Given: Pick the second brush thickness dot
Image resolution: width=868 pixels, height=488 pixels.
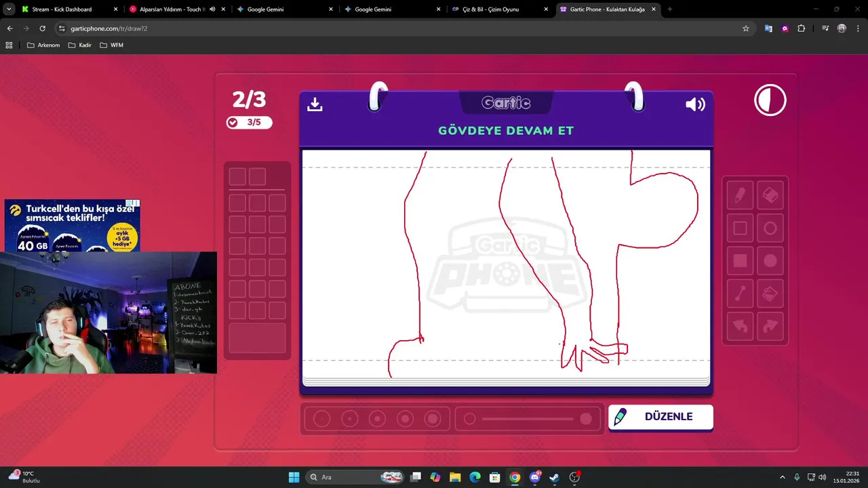Looking at the screenshot, I should [350, 419].
